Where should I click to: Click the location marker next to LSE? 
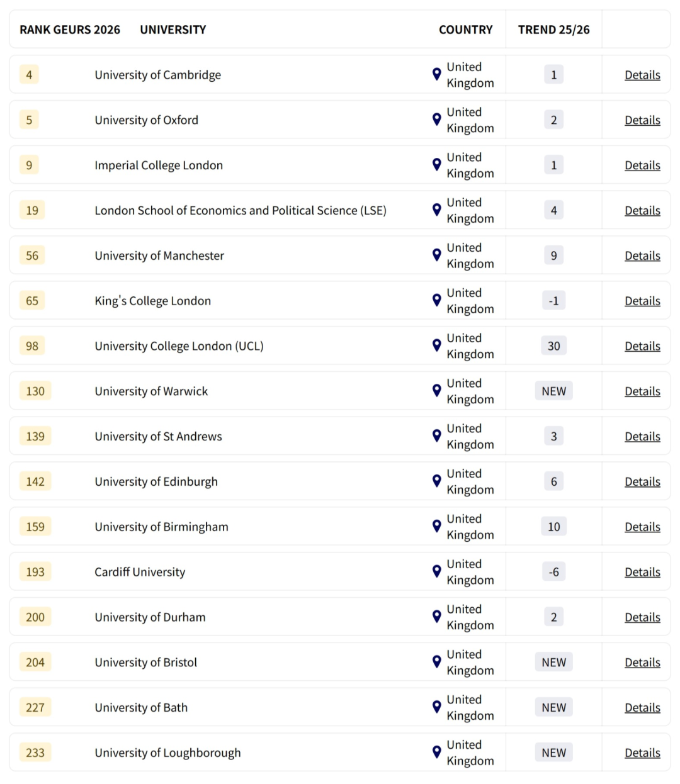[436, 210]
